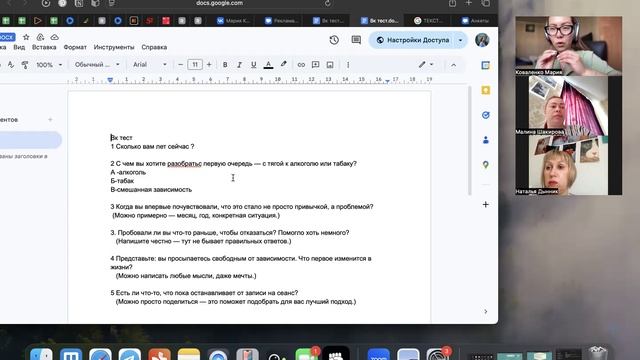Click the left indent marker on ruler
Screen dimensions: 640x360
point(110,80)
